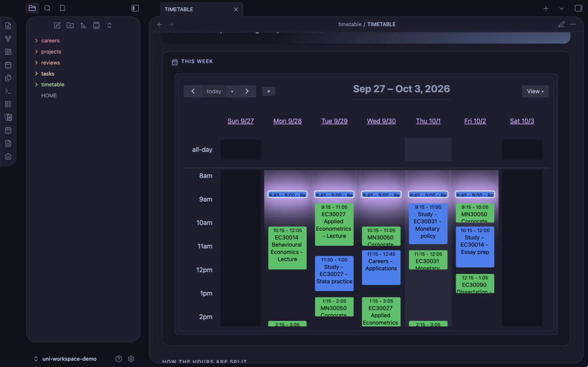Image resolution: width=588 pixels, height=367 pixels.
Task: Change the file sort order
Action: coord(83,25)
